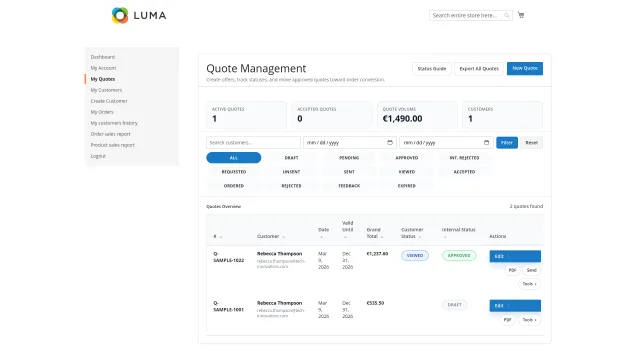Sort table by Customer Status column
The image size is (640, 360).
(412, 233)
